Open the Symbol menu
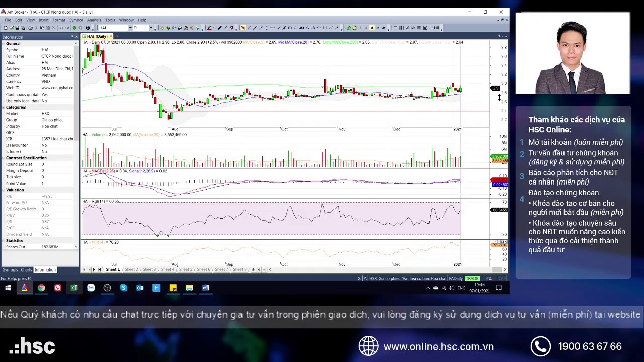The image size is (644, 362). [76, 20]
